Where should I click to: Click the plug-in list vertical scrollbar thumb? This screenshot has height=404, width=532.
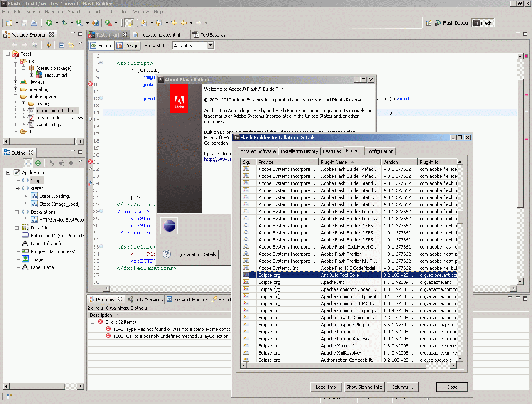pos(460,217)
